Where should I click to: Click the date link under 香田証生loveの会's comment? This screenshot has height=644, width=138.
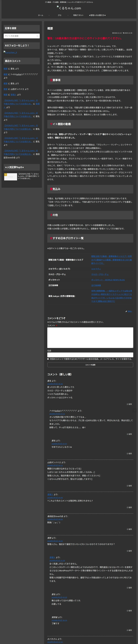[x=55, y=519]
